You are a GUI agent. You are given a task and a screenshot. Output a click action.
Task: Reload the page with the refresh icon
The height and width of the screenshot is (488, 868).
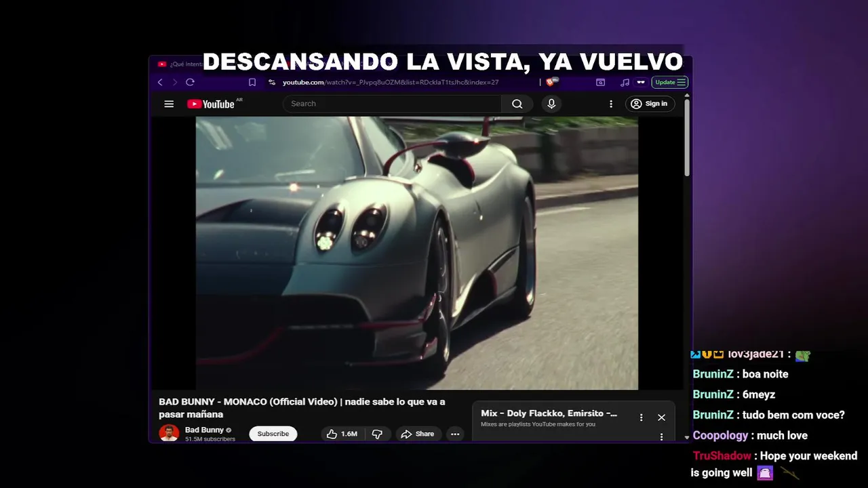tap(190, 82)
